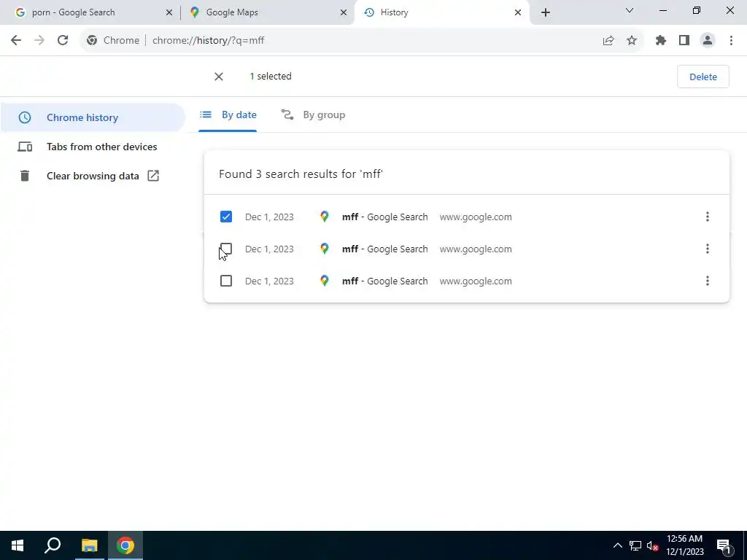Open second 'mff - Google Search' link
Image resolution: width=747 pixels, height=560 pixels.
tap(385, 249)
